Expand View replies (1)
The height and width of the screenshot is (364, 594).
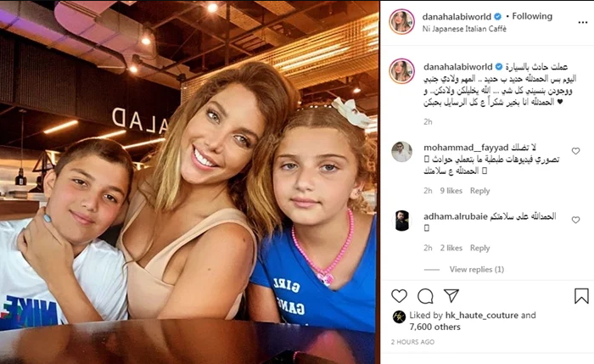pos(477,269)
